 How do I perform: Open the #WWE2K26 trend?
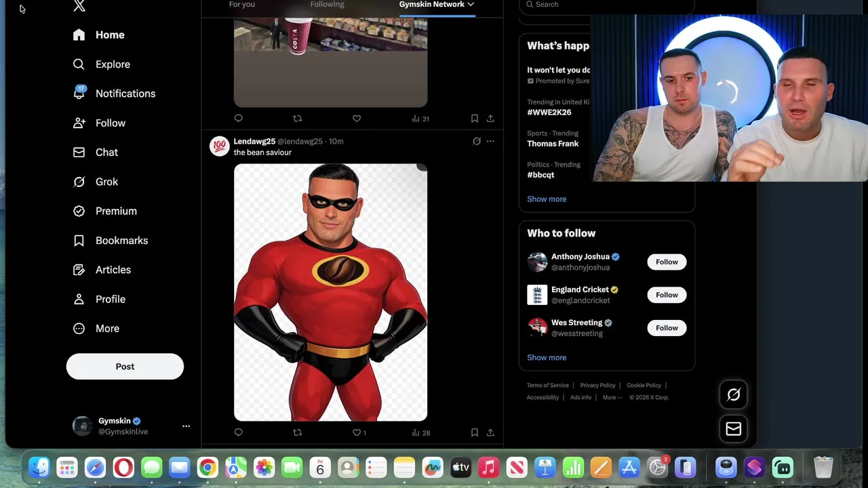549,113
